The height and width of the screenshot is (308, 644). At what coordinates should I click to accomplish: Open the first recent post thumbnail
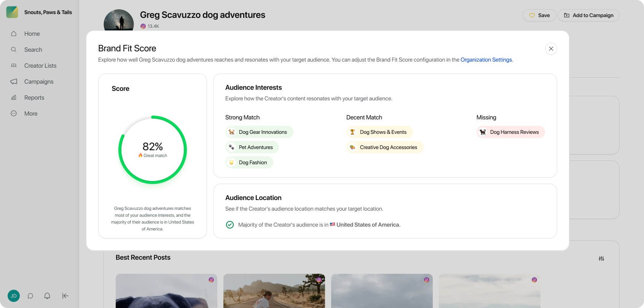coord(166,291)
